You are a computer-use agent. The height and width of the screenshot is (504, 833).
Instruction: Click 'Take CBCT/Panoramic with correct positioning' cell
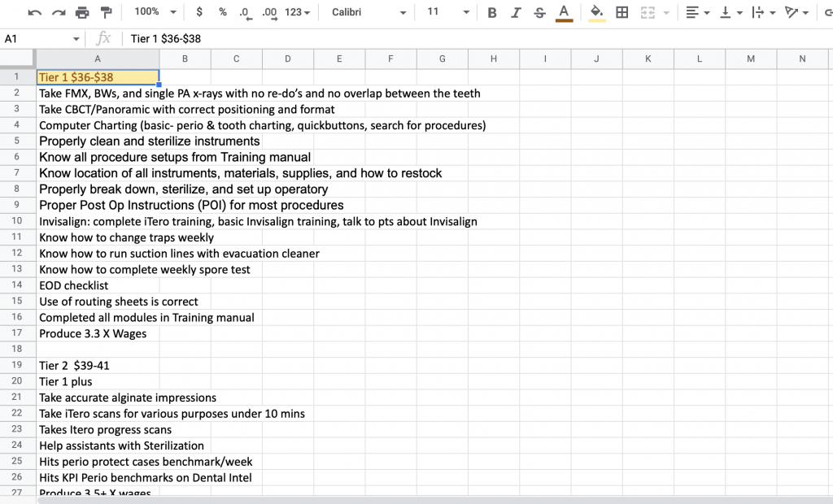point(186,110)
